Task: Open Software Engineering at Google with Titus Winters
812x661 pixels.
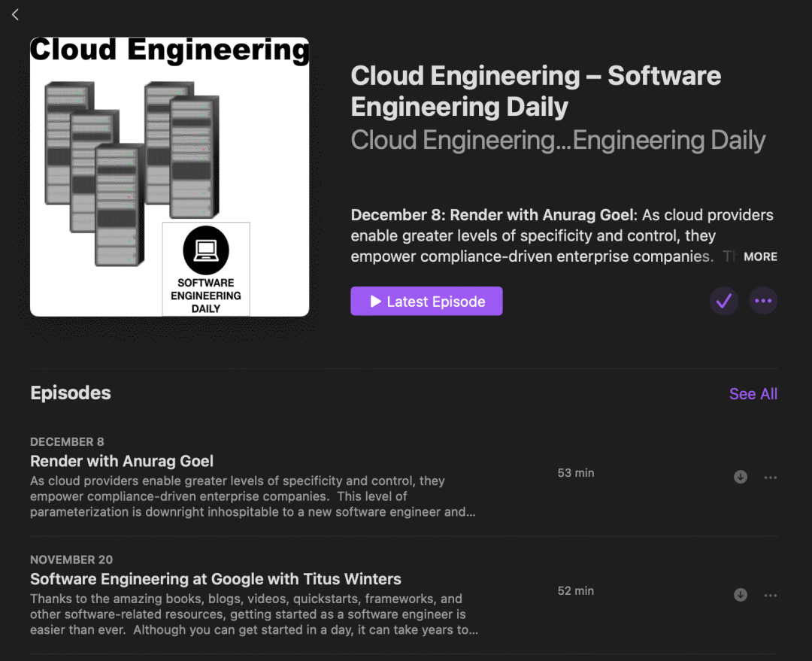Action: (216, 578)
